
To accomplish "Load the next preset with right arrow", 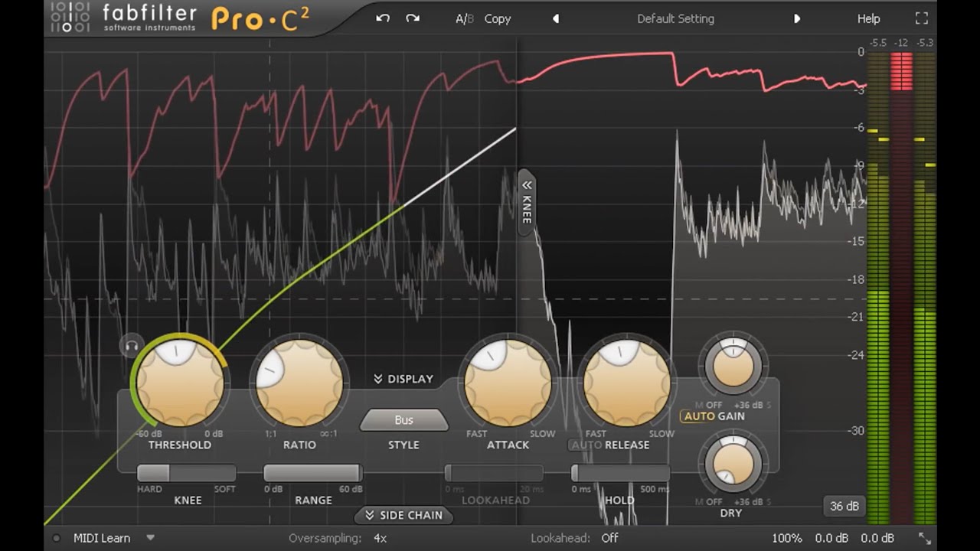I will pos(797,18).
